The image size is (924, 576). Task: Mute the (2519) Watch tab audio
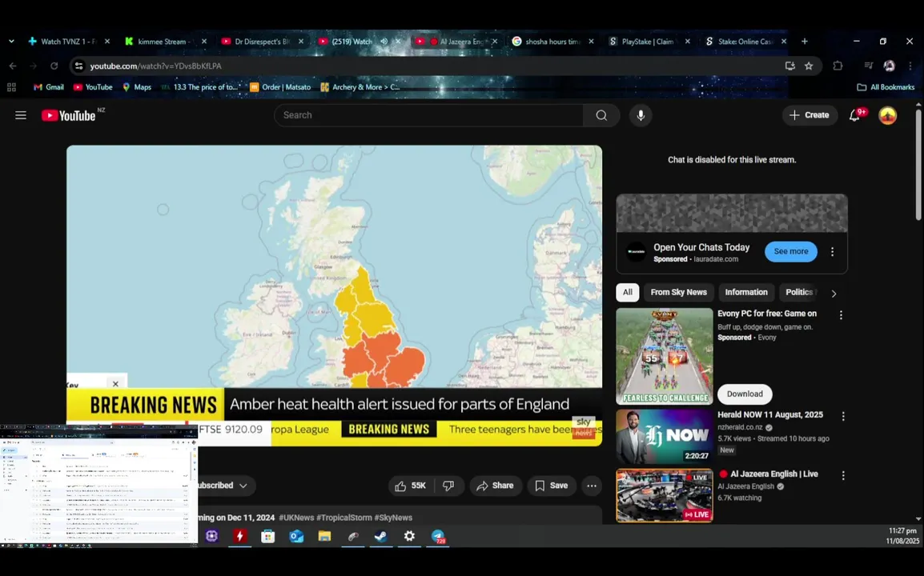(384, 42)
